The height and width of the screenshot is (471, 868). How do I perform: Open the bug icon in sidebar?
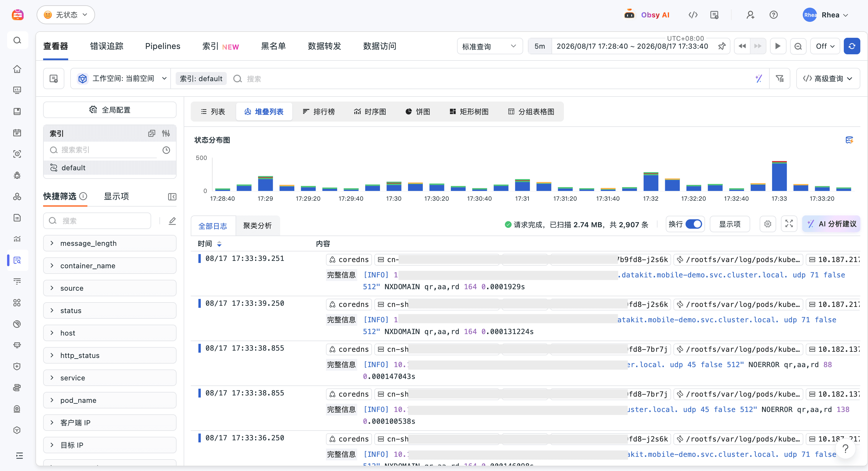(17, 175)
